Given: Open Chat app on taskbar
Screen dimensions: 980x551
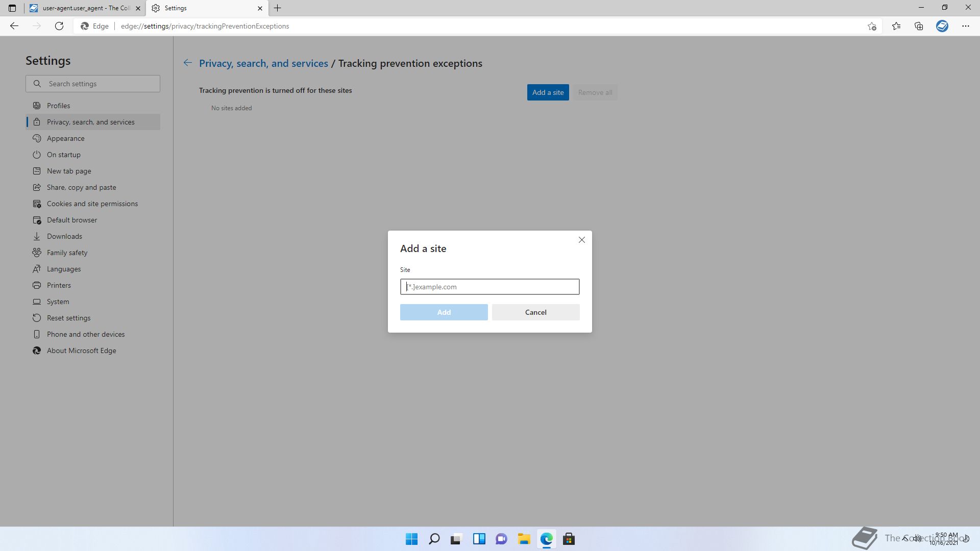Looking at the screenshot, I should 501,539.
